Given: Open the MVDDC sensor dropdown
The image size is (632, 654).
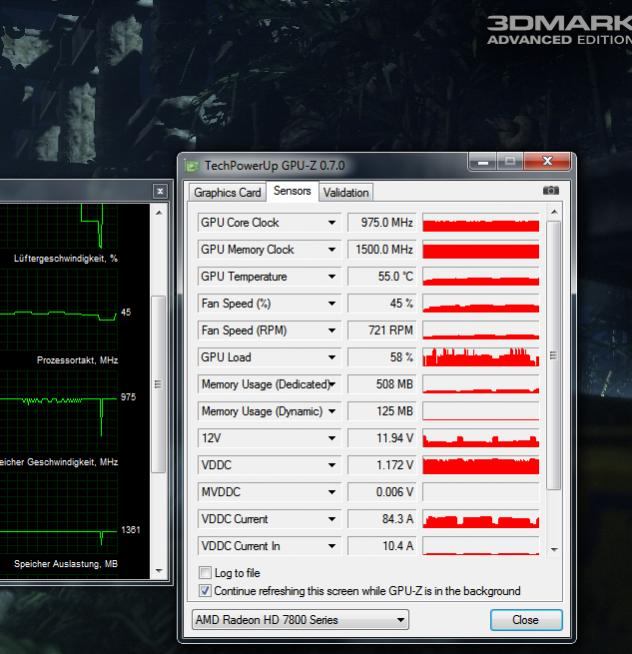Looking at the screenshot, I should click(332, 492).
